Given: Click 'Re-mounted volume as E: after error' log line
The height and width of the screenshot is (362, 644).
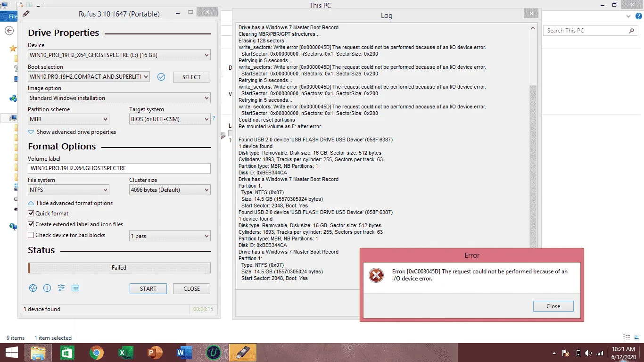Looking at the screenshot, I should 280,126.
